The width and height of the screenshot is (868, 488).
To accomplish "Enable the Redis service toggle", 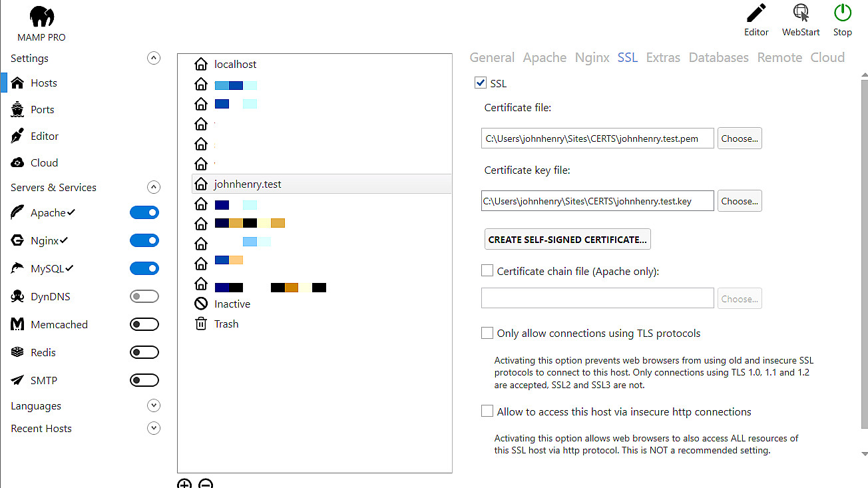I will pyautogui.click(x=144, y=352).
